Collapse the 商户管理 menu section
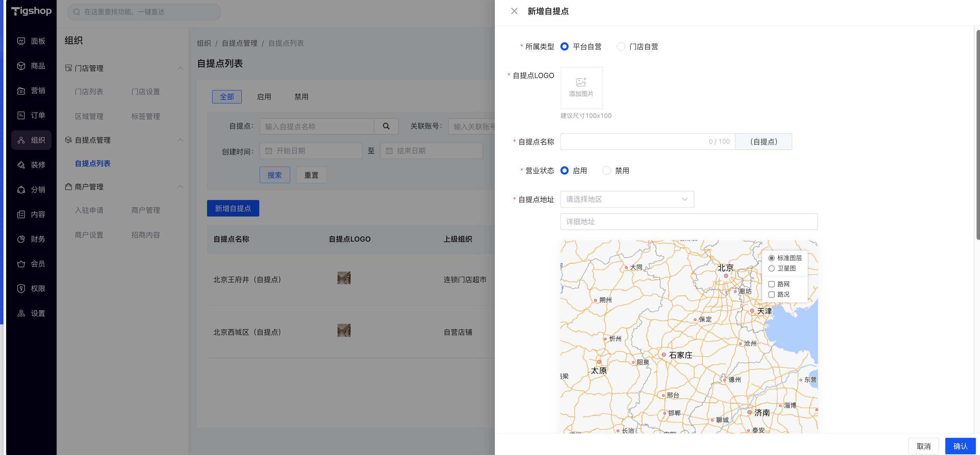 pyautogui.click(x=180, y=187)
